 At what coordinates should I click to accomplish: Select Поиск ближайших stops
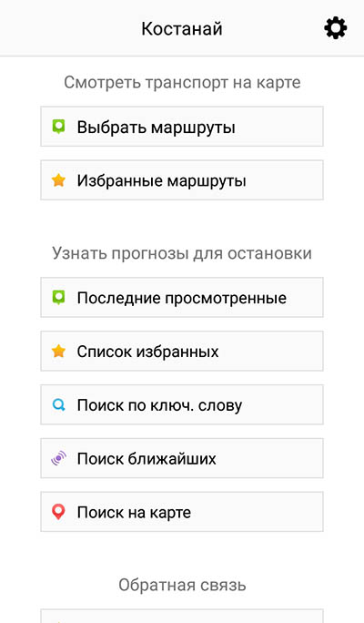182,458
